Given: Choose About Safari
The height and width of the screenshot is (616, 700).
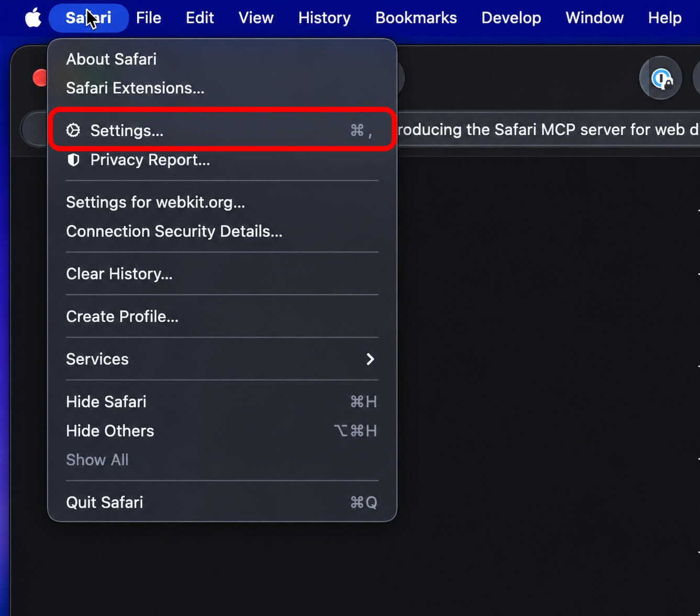Looking at the screenshot, I should coord(222,59).
